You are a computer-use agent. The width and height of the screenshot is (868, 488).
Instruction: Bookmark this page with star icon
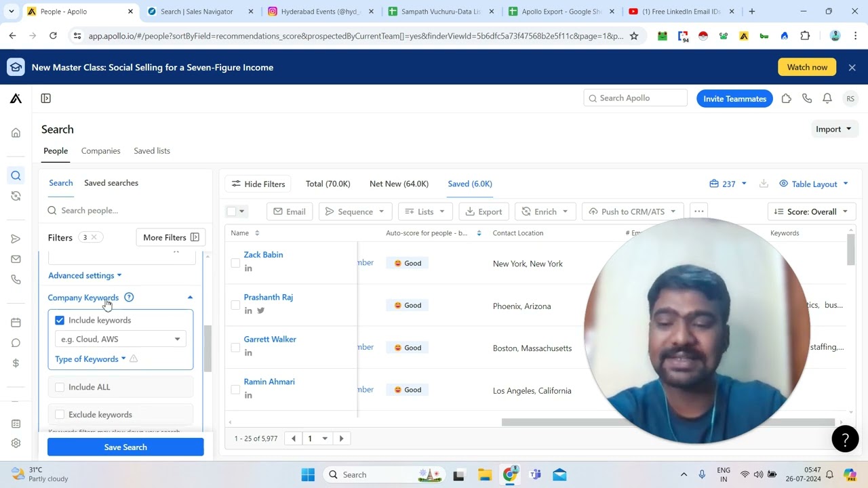[634, 36]
